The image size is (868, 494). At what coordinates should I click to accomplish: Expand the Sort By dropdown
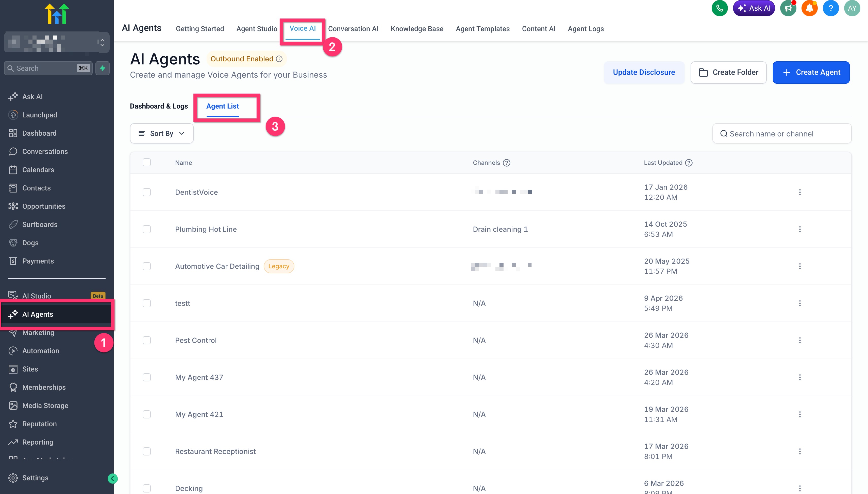click(x=162, y=134)
